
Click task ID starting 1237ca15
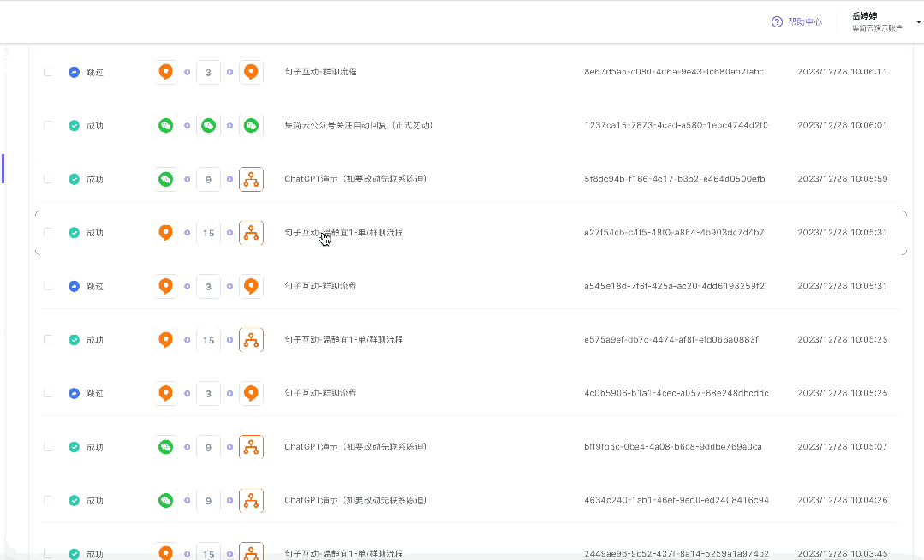(x=676, y=125)
